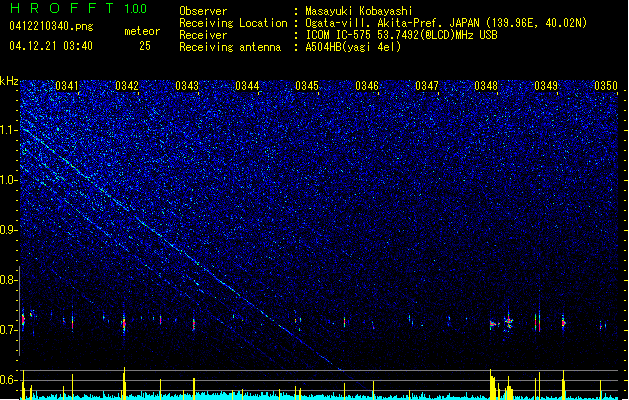629x400 pixels.
Task: Click the 0347 time marker
Action: pyautogui.click(x=427, y=86)
